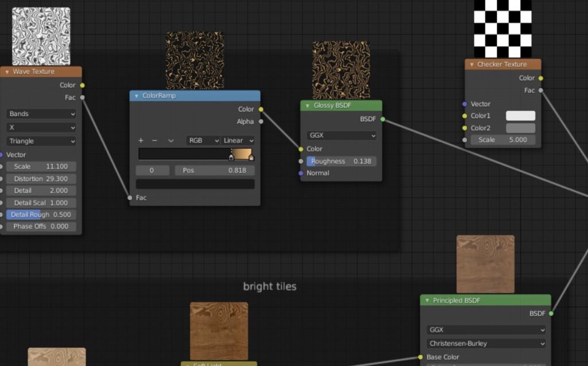This screenshot has height=366, width=588.
Task: Click Principled BSDF output socket
Action: click(551, 314)
